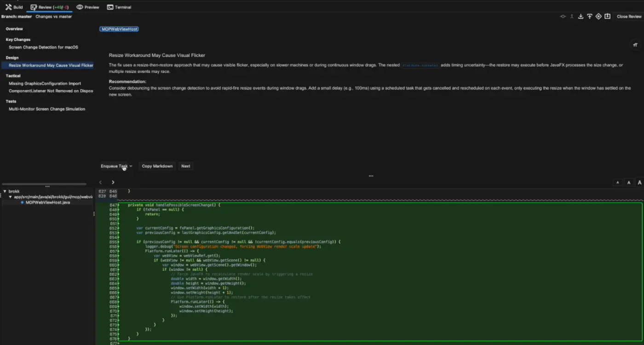Viewport: 644px width, 345px height.
Task: Click the Tactical heading in sidebar
Action: 13,76
